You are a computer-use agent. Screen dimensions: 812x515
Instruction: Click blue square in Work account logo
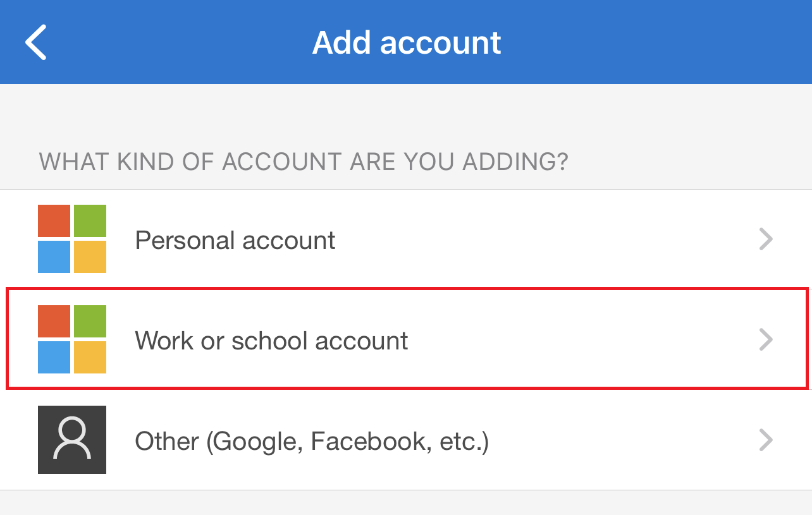click(x=54, y=357)
